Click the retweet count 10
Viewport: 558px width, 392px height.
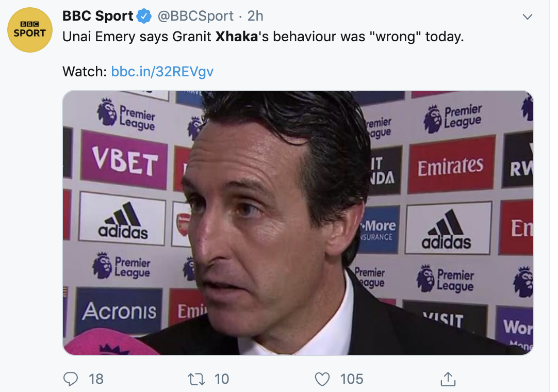click(x=222, y=379)
